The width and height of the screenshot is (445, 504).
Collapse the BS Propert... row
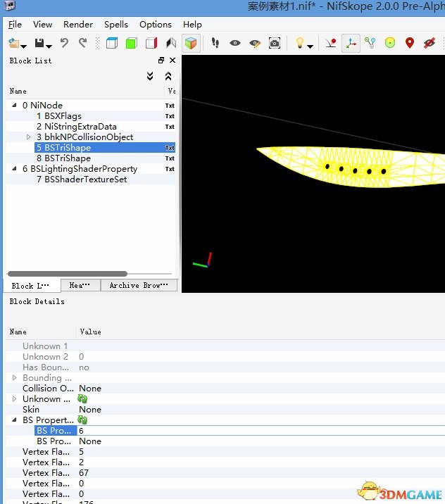pyautogui.click(x=14, y=420)
